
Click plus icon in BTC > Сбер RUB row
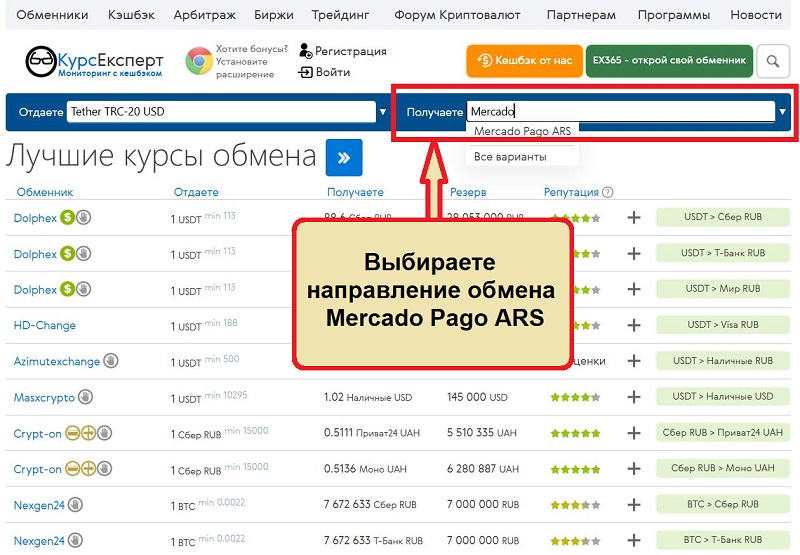[x=634, y=504]
